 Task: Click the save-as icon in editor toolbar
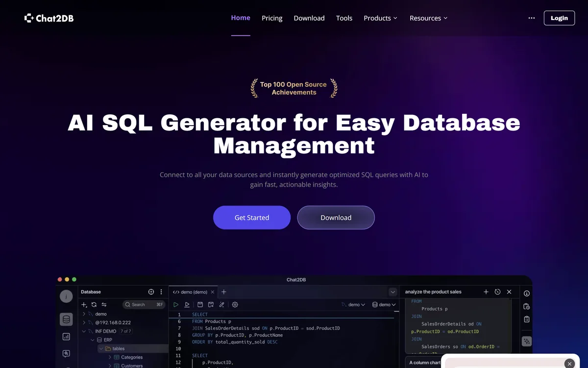211,305
